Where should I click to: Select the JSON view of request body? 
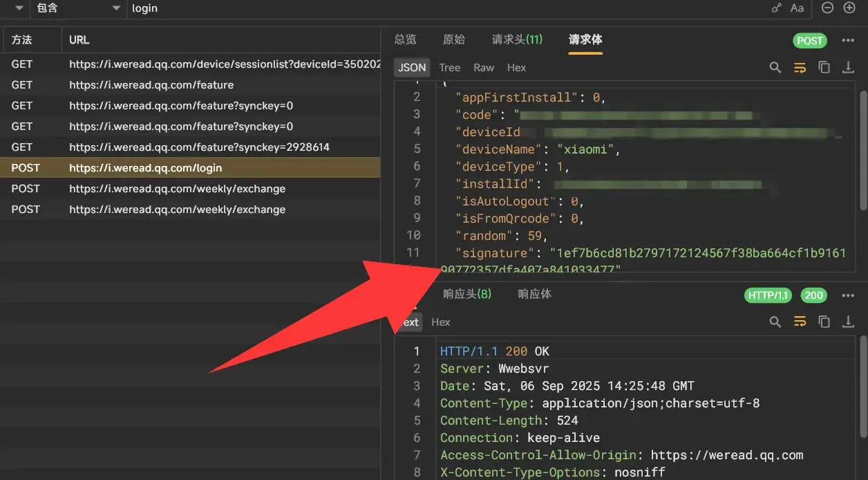coord(413,67)
